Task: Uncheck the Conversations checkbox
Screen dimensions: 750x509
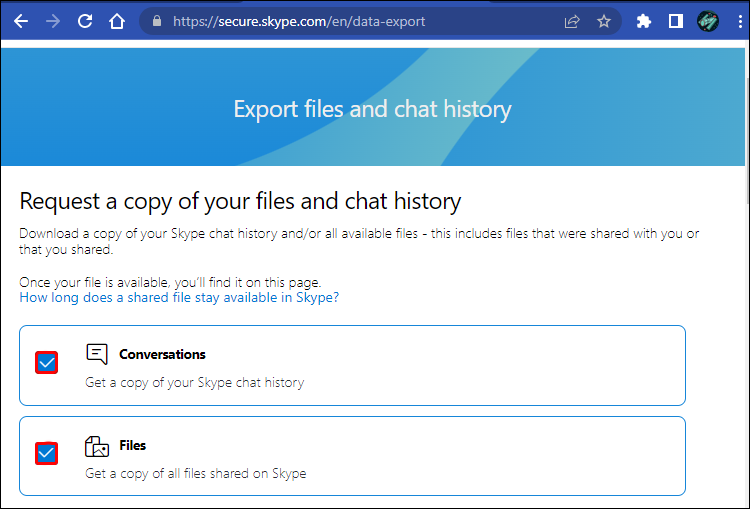Action: (46, 362)
